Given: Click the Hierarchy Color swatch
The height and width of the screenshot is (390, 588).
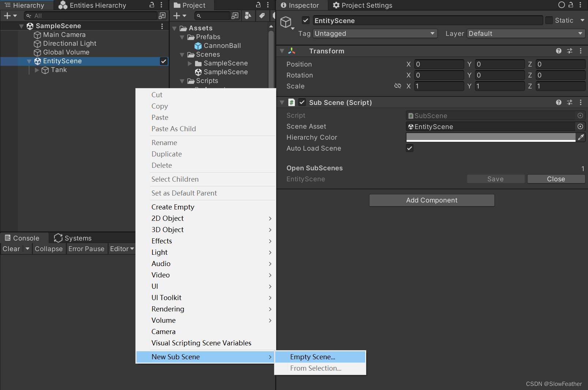Looking at the screenshot, I should pos(491,137).
